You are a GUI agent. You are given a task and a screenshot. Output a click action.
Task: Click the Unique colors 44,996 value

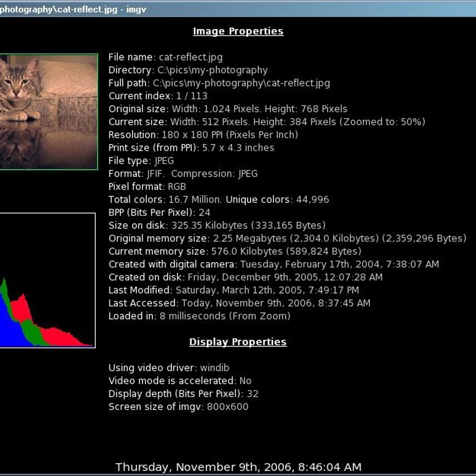[312, 200]
